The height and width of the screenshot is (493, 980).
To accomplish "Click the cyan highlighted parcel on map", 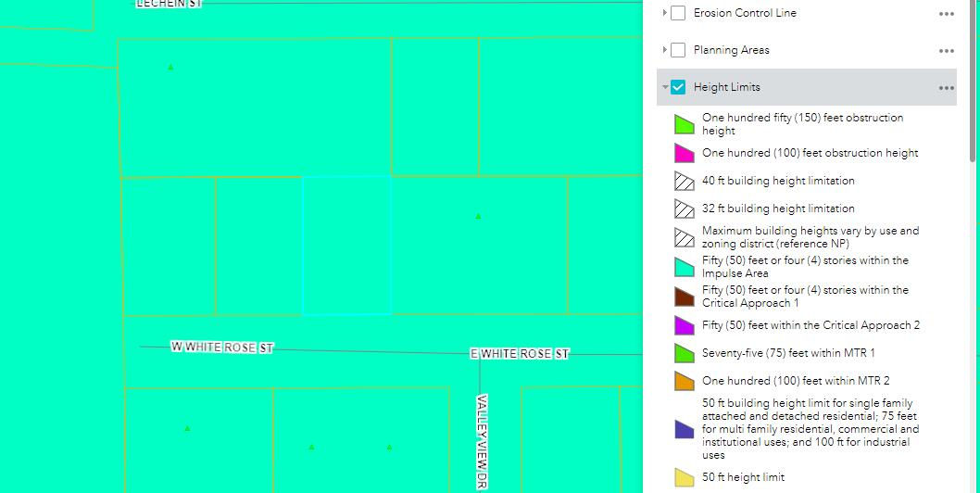I will (346, 246).
